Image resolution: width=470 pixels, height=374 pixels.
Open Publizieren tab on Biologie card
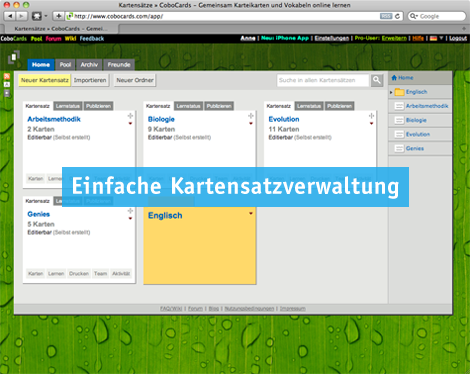[219, 106]
